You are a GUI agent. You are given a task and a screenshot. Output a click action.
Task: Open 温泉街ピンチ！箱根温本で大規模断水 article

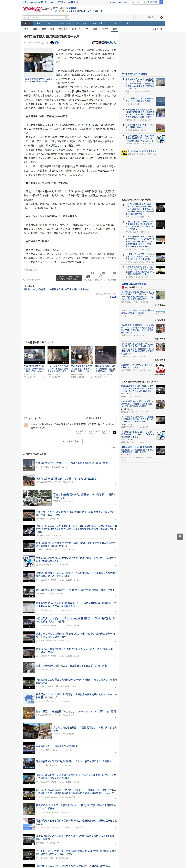(x=57, y=746)
